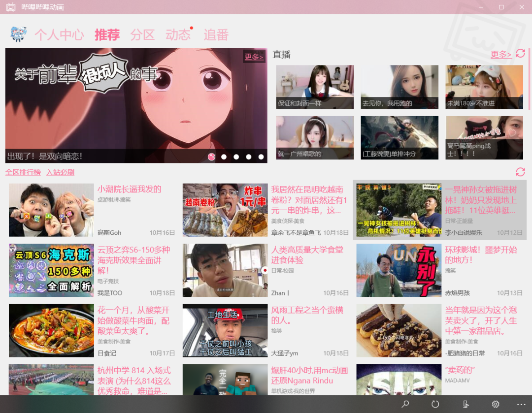Open 全区排行榜 link

(23, 172)
